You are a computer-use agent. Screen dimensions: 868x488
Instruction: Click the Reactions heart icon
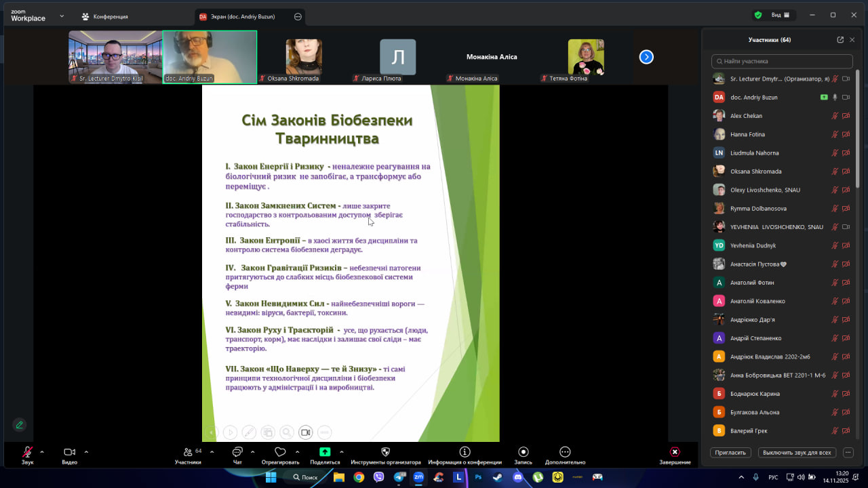(280, 452)
